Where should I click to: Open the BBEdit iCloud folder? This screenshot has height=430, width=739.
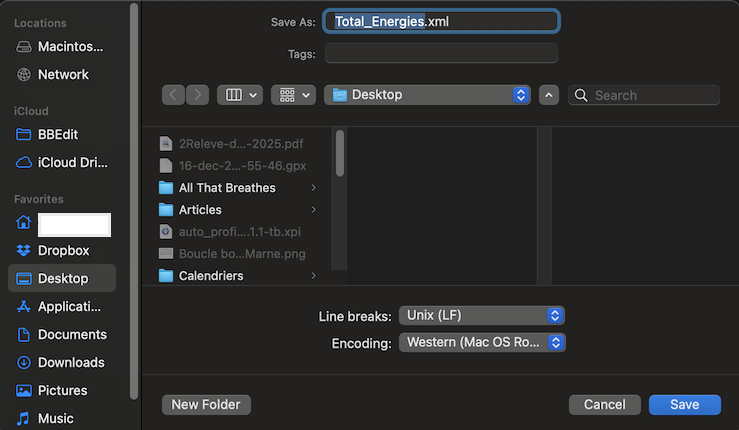pos(62,134)
